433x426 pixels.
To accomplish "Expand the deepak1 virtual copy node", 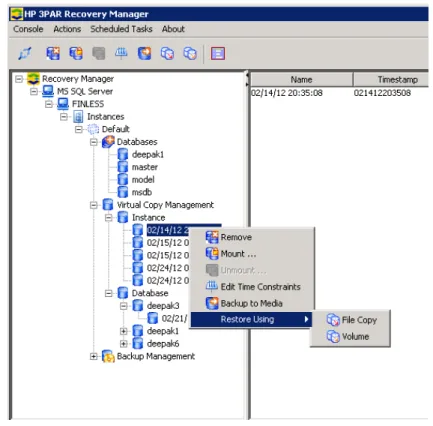I will click(124, 331).
